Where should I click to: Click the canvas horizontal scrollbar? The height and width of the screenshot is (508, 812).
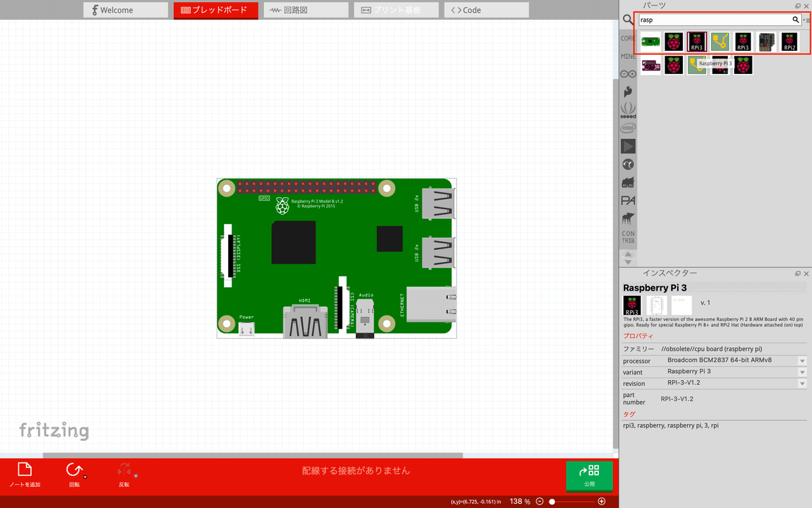252,455
